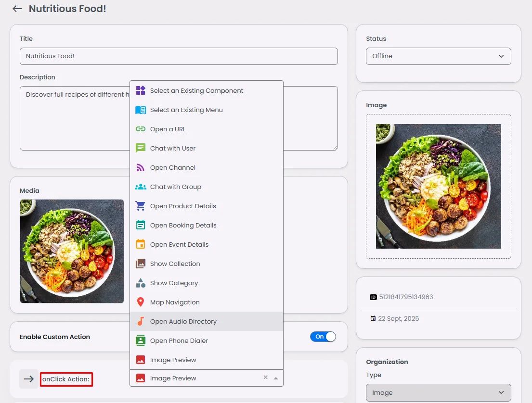
Task: Click the Open Audio Directory music note icon
Action: [141, 321]
